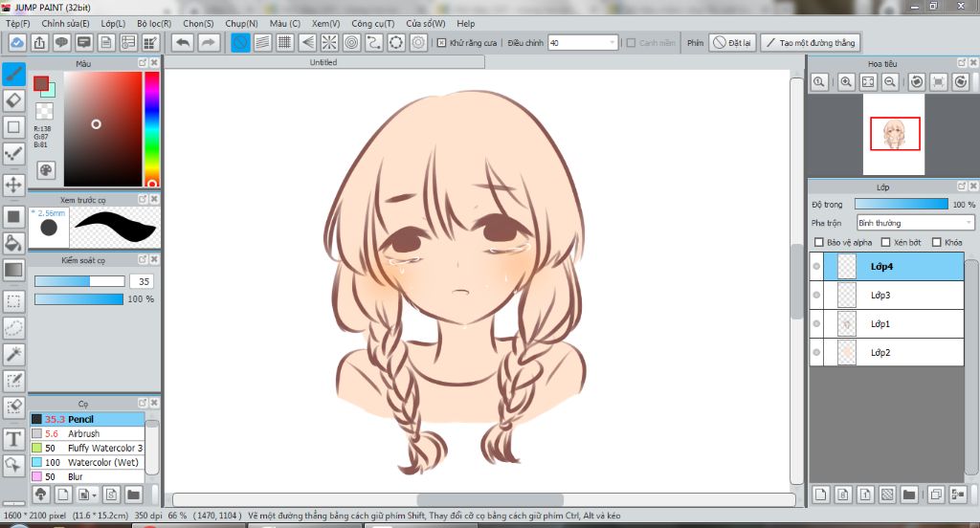Enable Bảo vệ alpha checkbox
This screenshot has width=980, height=528.
(819, 242)
